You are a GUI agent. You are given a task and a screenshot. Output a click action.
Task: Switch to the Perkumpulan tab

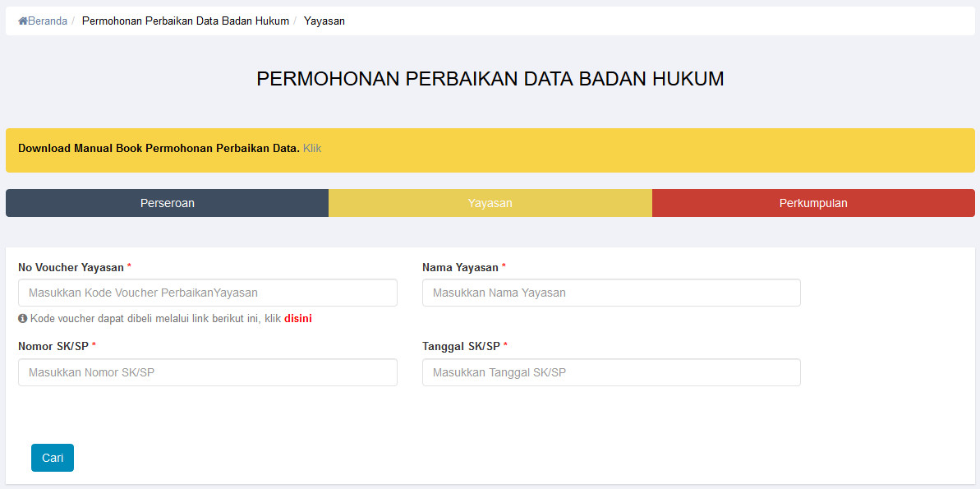pos(813,203)
